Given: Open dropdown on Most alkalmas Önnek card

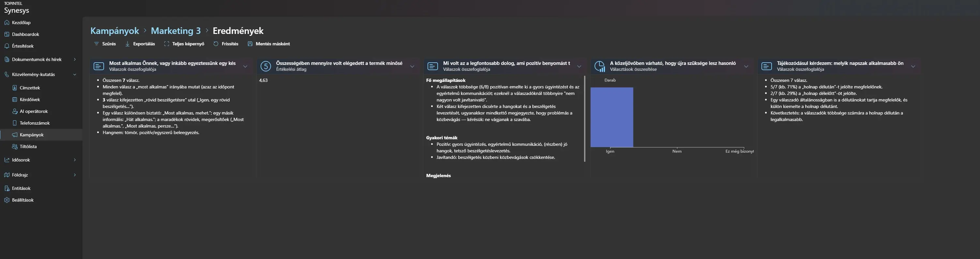Looking at the screenshot, I should pyautogui.click(x=245, y=66).
